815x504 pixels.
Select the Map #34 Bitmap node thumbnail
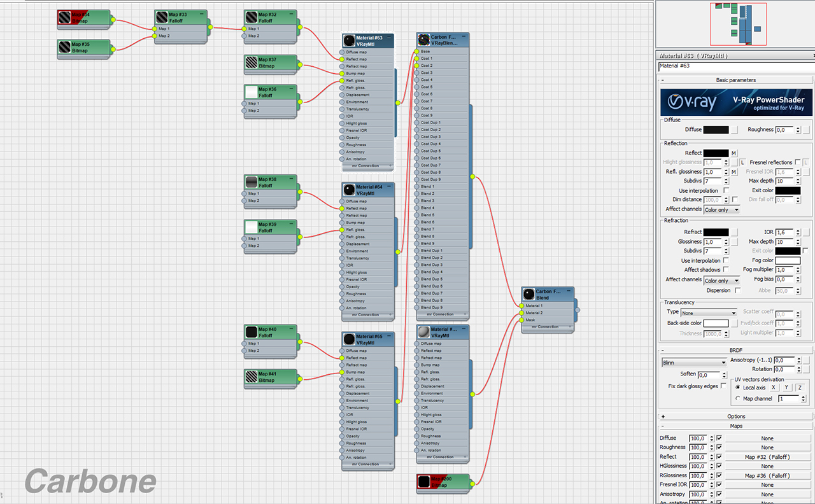[64, 18]
